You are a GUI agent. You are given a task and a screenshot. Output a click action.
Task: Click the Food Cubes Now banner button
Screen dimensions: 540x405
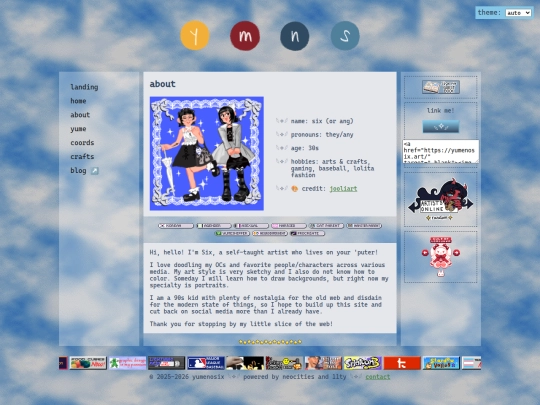coord(88,363)
